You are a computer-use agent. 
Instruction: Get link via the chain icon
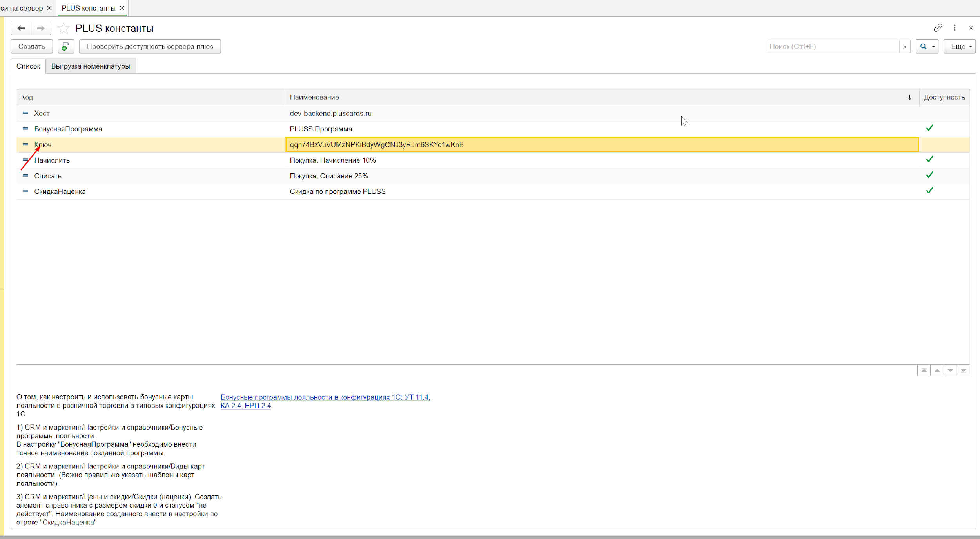[938, 28]
